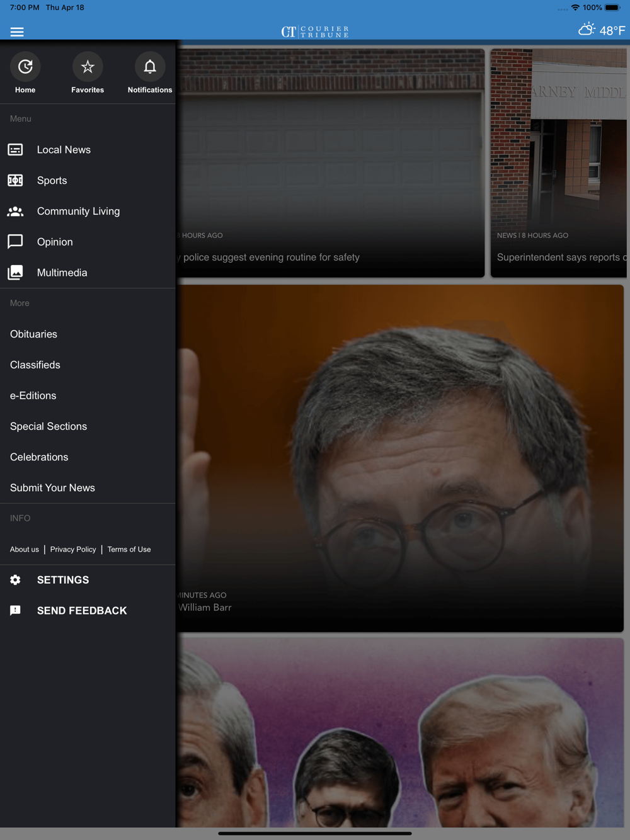Tap the Wi-Fi status icon

(x=575, y=8)
